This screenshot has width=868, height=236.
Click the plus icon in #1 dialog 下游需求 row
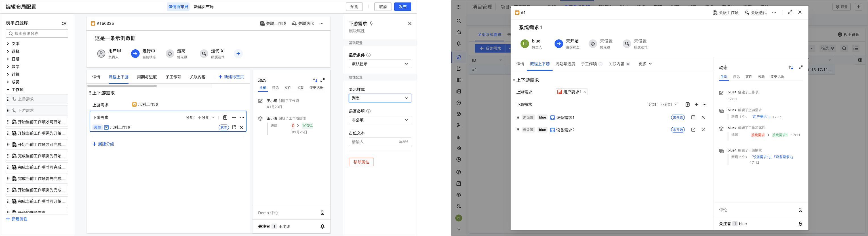tap(696, 104)
